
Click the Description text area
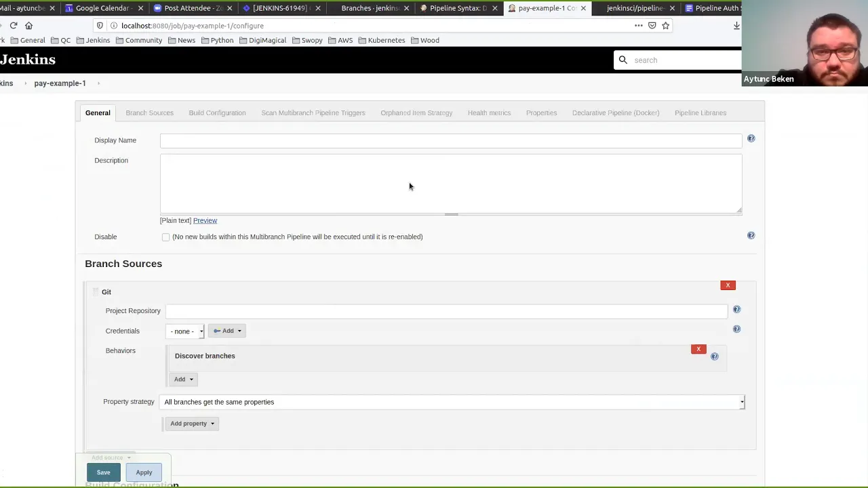coord(451,184)
